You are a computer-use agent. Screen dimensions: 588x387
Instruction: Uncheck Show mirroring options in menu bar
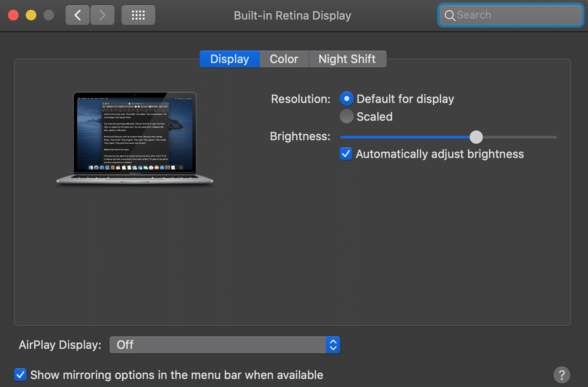20,375
